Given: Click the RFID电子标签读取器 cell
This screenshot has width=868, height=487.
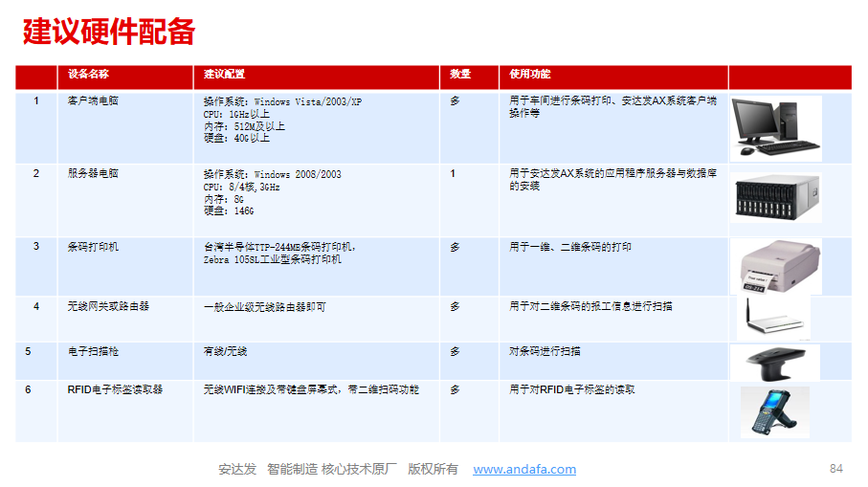Looking at the screenshot, I should click(x=115, y=389).
